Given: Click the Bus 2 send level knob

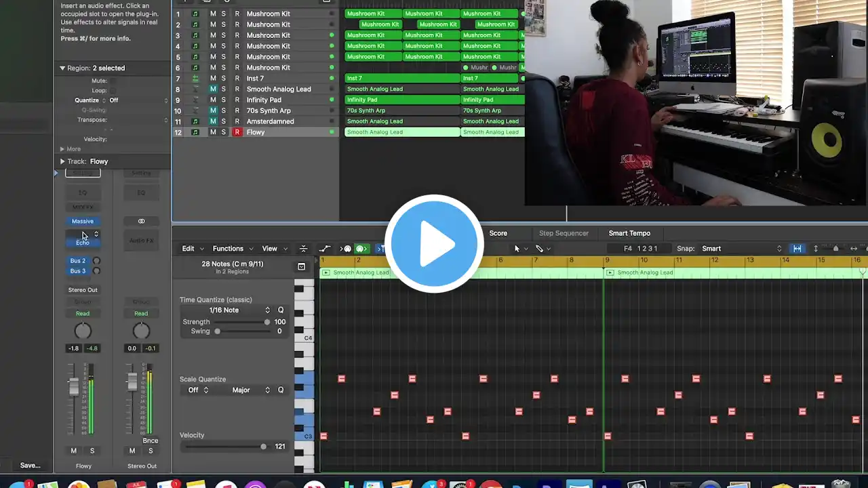Looking at the screenshot, I should 96,261.
